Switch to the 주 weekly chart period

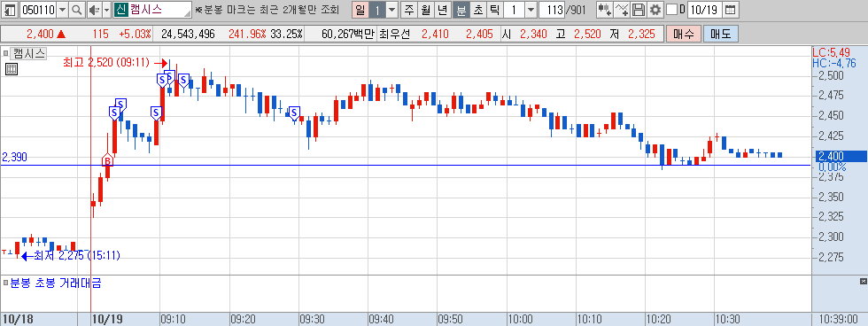409,10
